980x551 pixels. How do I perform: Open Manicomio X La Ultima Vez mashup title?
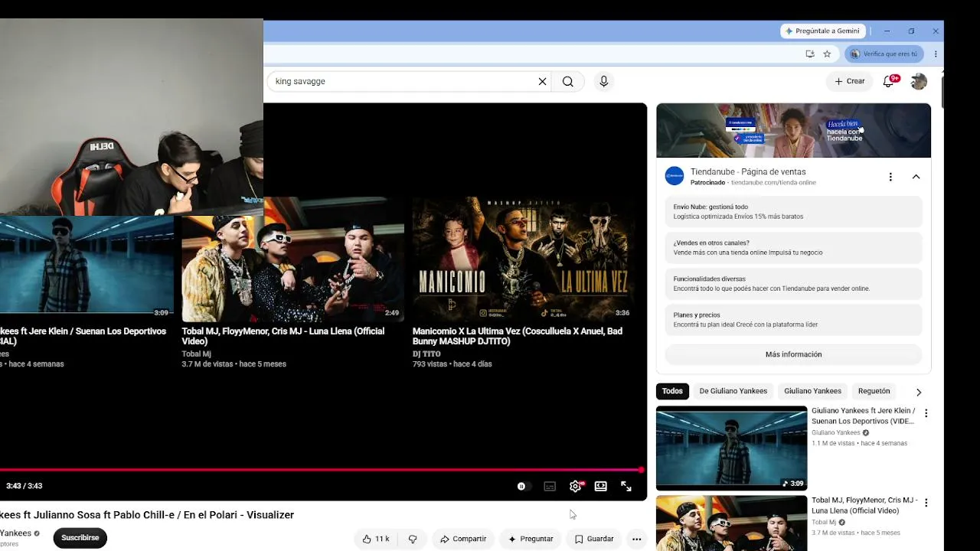click(x=518, y=336)
